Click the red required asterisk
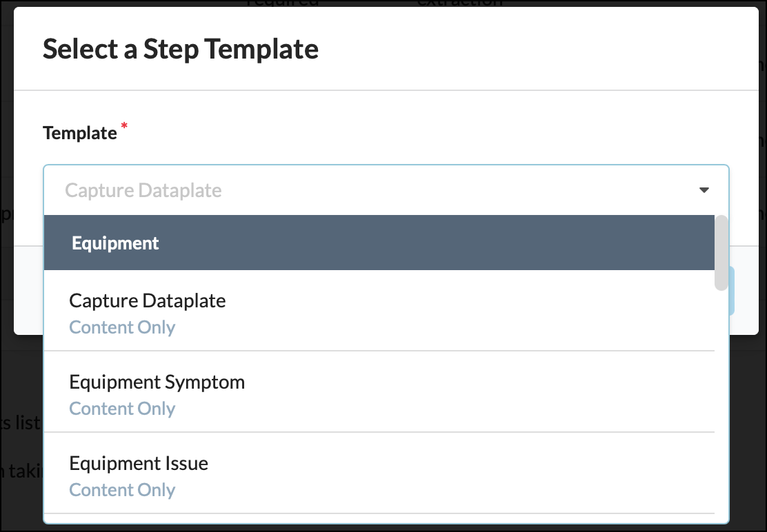The height and width of the screenshot is (532, 767). coord(124,127)
